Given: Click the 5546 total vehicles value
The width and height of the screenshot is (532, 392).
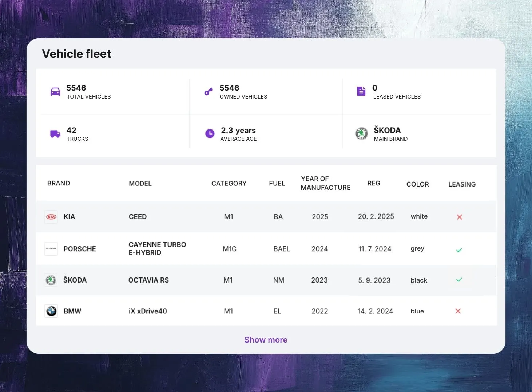Looking at the screenshot, I should [76, 88].
